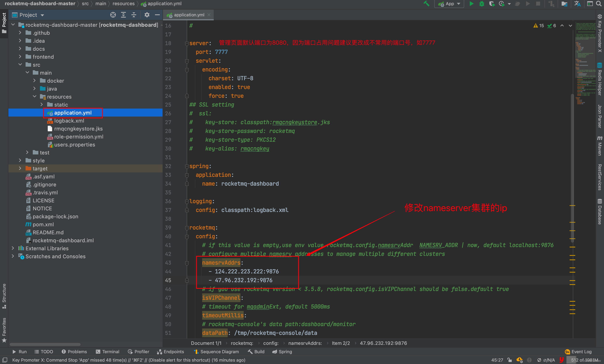
Task: Toggle the Project tool window stripe button
Action: click(x=4, y=23)
